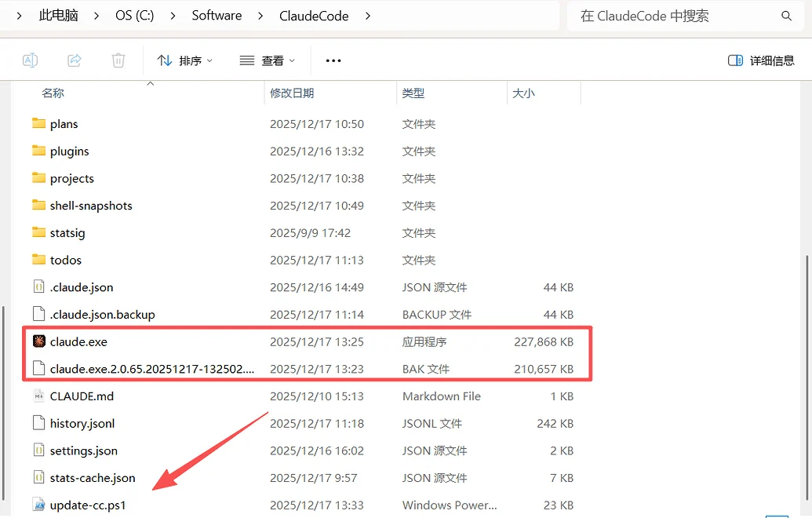This screenshot has width=812, height=518.
Task: Go to Software in the breadcrumb
Action: click(x=217, y=16)
